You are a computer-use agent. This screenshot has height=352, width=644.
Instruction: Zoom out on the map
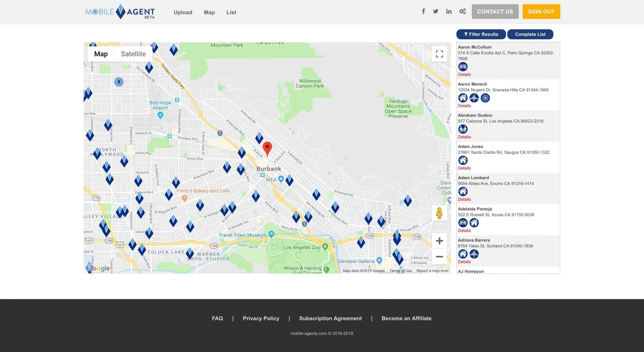coord(439,257)
